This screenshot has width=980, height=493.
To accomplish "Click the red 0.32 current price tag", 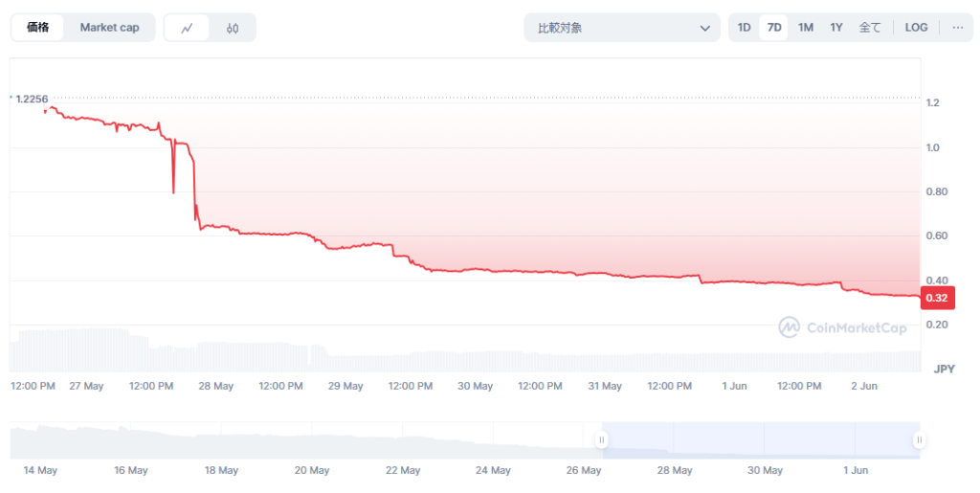I will [937, 298].
